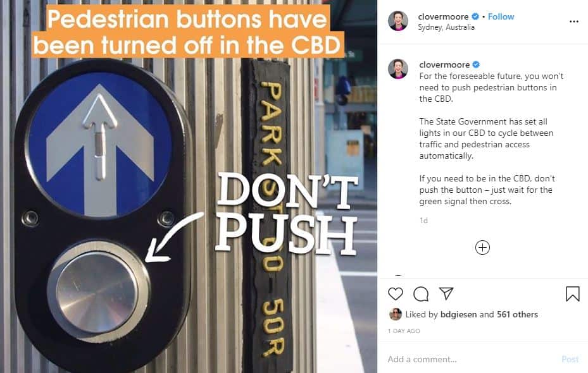The image size is (588, 373).
Task: Click the bdgiesen small avatar thumbnail
Action: [395, 314]
